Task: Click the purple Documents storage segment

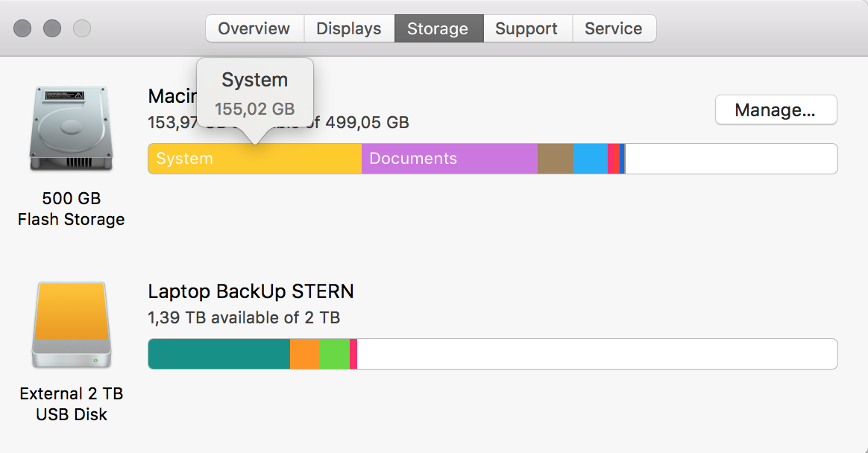Action: click(449, 159)
